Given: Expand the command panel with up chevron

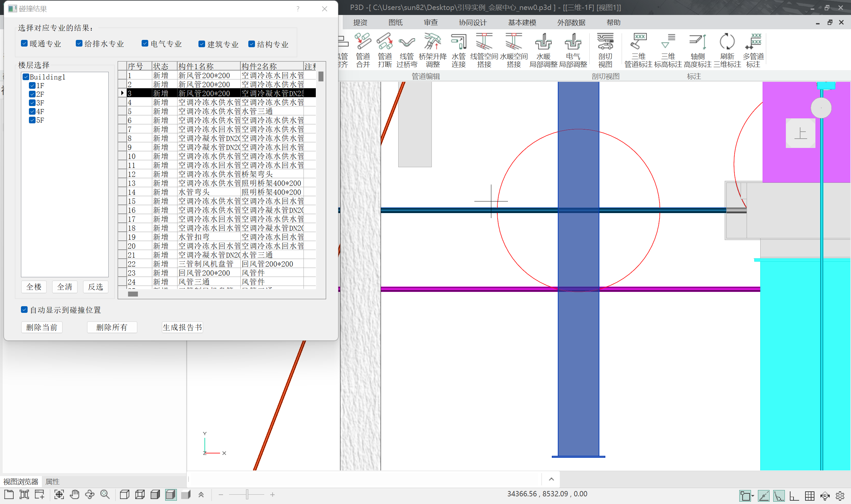Looking at the screenshot, I should (x=551, y=479).
